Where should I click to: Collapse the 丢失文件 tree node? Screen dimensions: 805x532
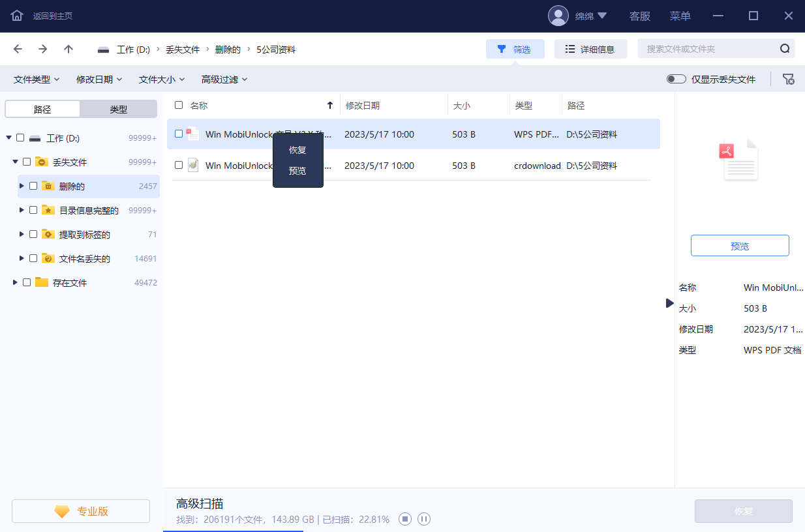[x=15, y=162]
